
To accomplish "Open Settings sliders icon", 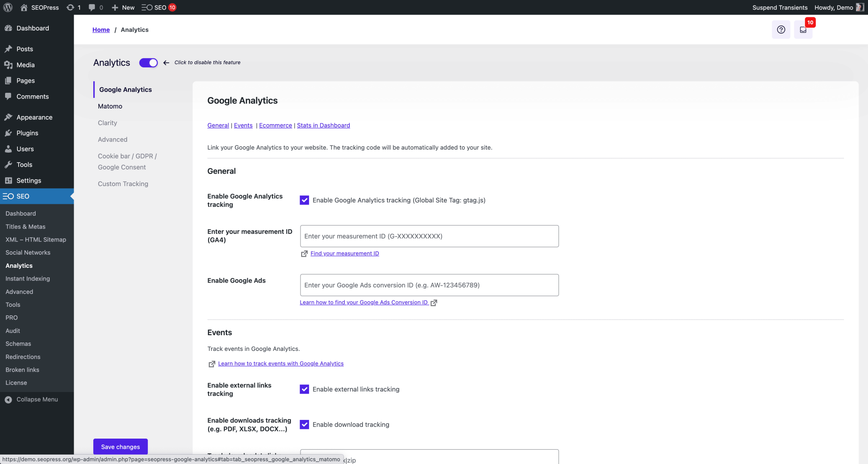I will point(8,181).
